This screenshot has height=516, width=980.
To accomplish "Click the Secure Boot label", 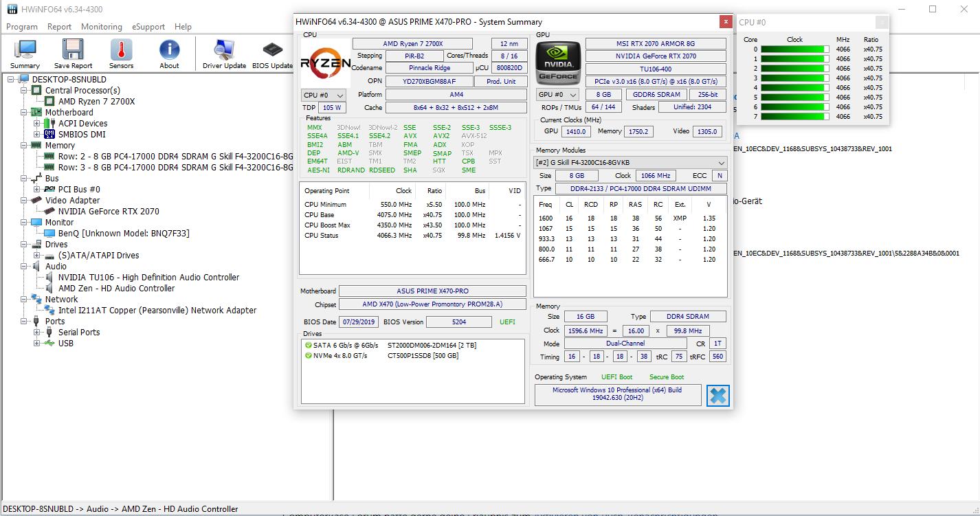I will point(667,377).
